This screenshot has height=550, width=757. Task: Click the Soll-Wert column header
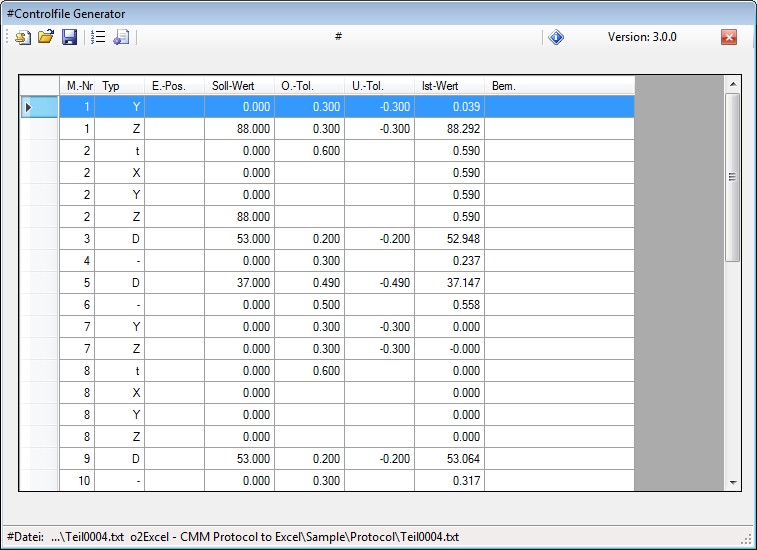click(239, 85)
